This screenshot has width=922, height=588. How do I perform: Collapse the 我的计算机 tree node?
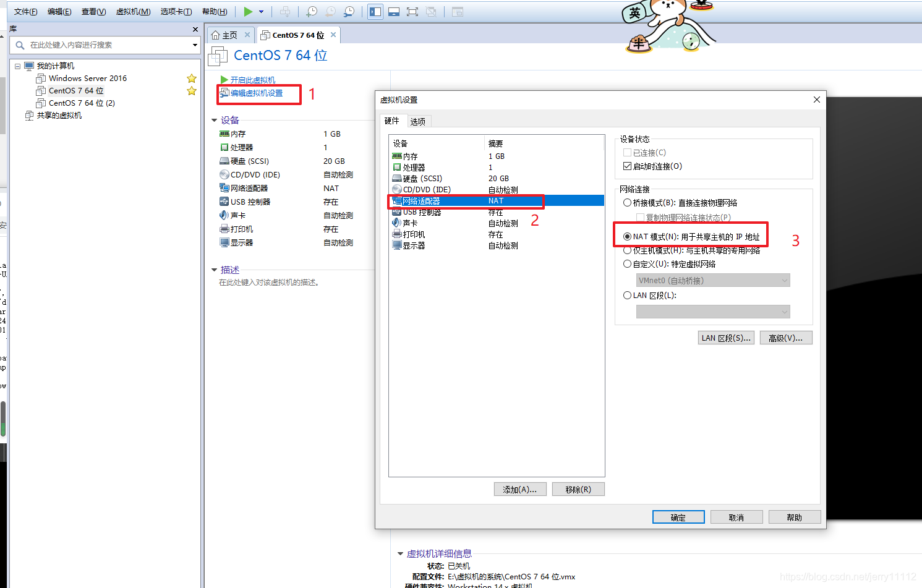point(17,66)
